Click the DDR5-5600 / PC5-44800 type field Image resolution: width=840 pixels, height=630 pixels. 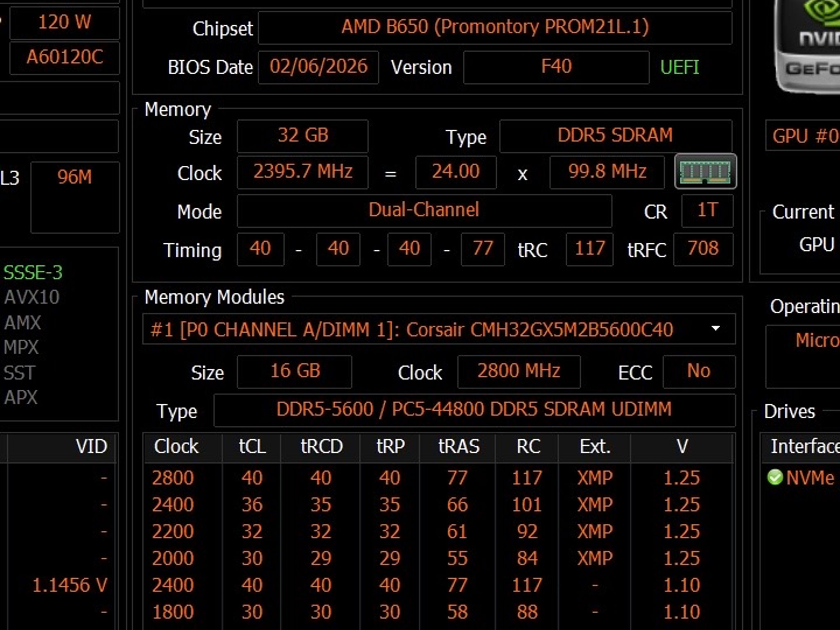(x=475, y=410)
